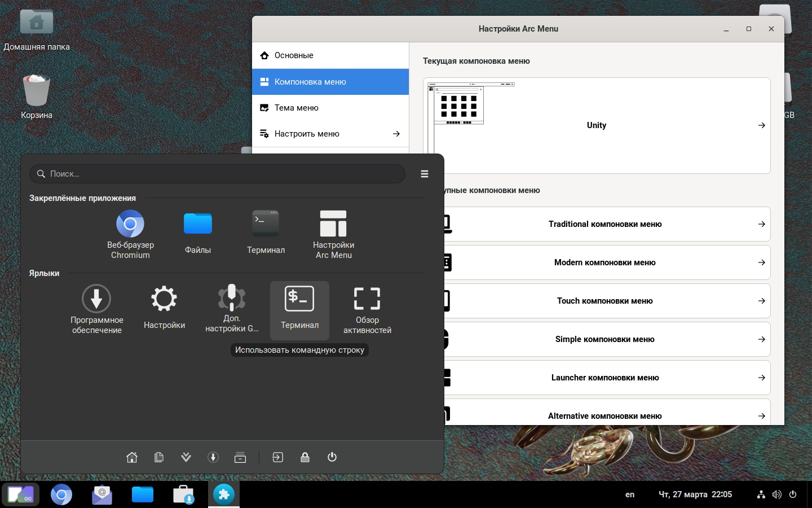Click the double-chevron icon in menu footer
This screenshot has height=508, width=812.
click(186, 457)
